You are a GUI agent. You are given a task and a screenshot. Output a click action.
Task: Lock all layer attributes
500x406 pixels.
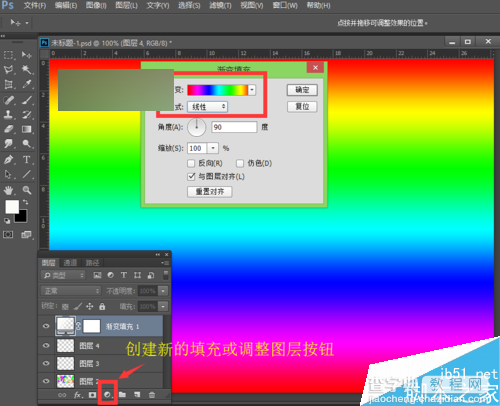coord(102,306)
